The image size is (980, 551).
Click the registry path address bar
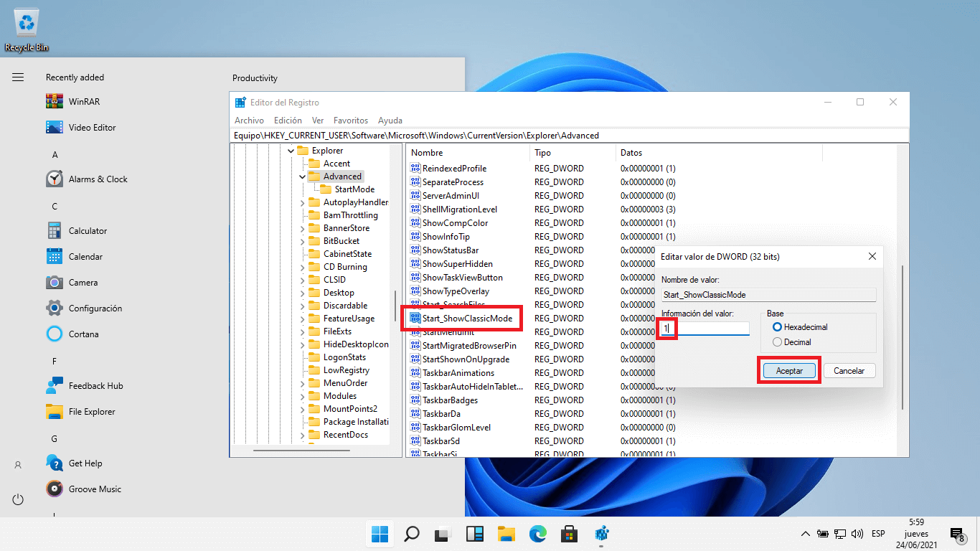(x=570, y=135)
